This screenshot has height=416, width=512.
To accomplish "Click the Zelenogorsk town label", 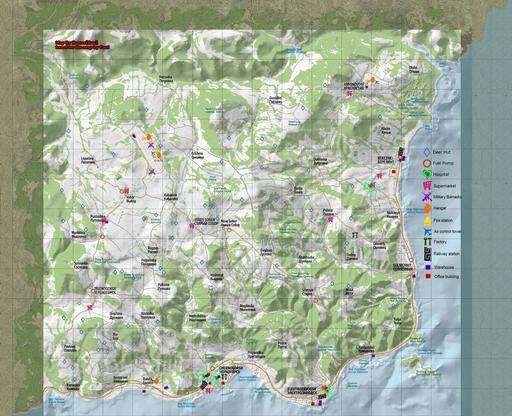I will [x=105, y=290].
